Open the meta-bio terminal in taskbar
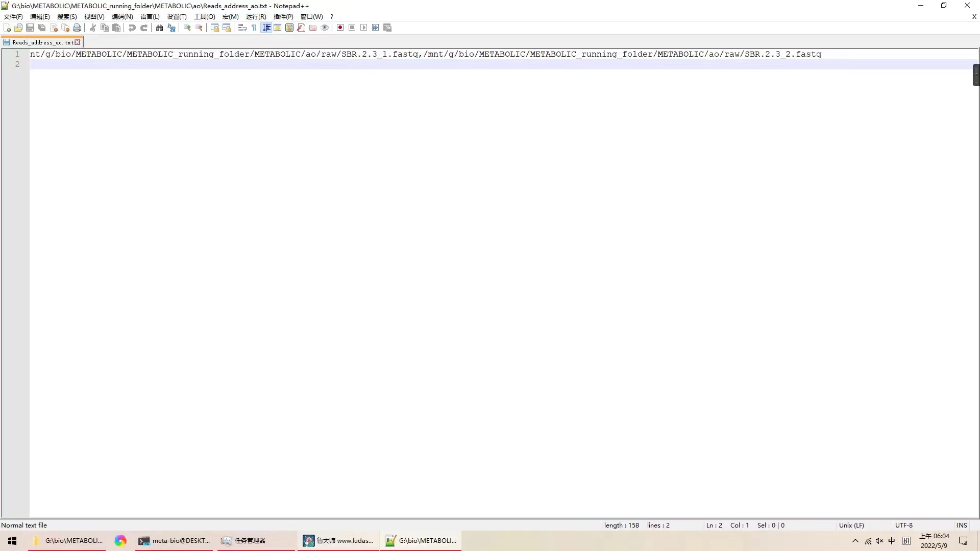This screenshot has width=980, height=551. tap(175, 541)
